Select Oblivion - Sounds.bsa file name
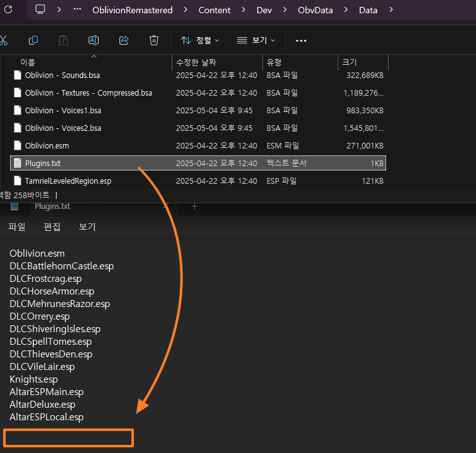Viewport: 476px width, 453px height. click(x=62, y=75)
